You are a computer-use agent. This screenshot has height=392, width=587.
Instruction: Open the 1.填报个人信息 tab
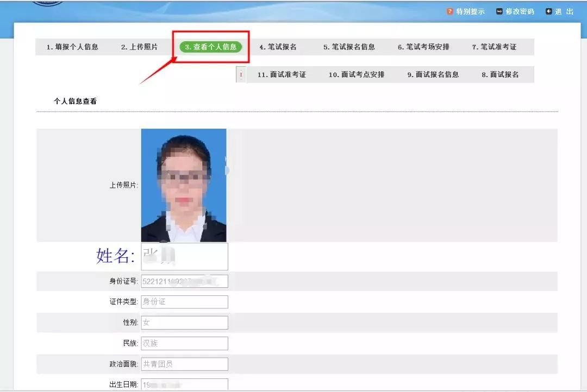pos(72,47)
